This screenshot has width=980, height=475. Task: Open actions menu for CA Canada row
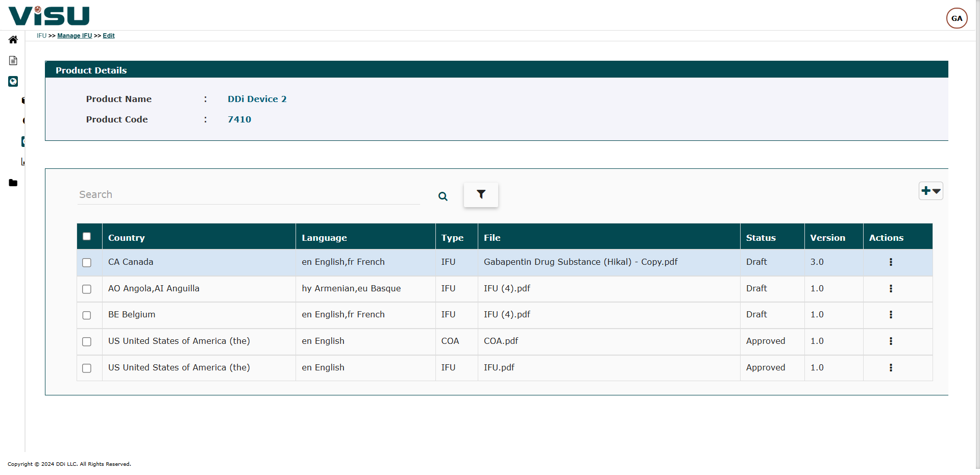point(891,262)
